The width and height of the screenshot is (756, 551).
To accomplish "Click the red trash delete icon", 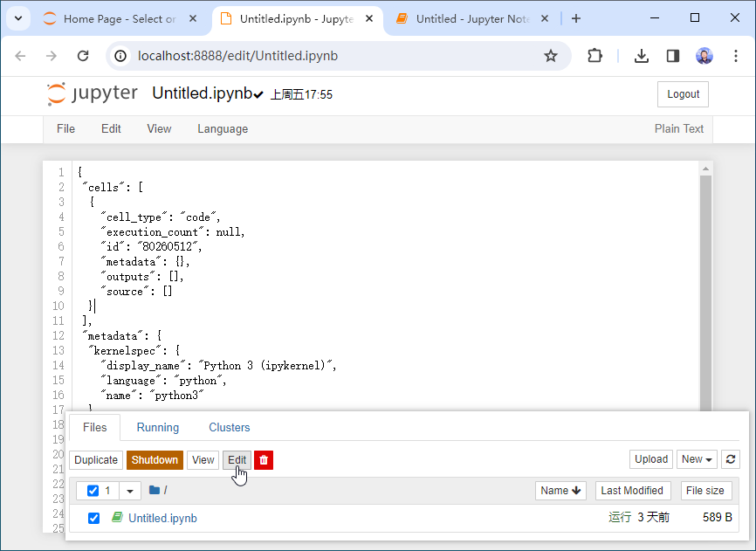I will click(264, 460).
